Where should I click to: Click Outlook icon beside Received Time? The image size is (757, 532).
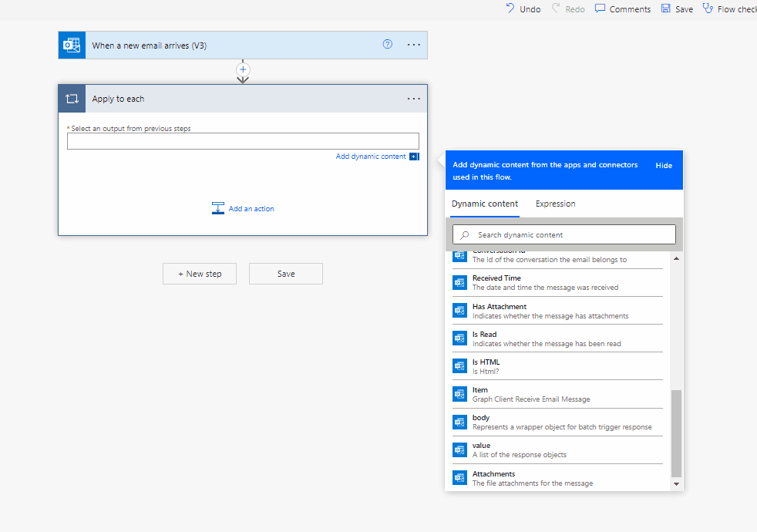point(459,282)
